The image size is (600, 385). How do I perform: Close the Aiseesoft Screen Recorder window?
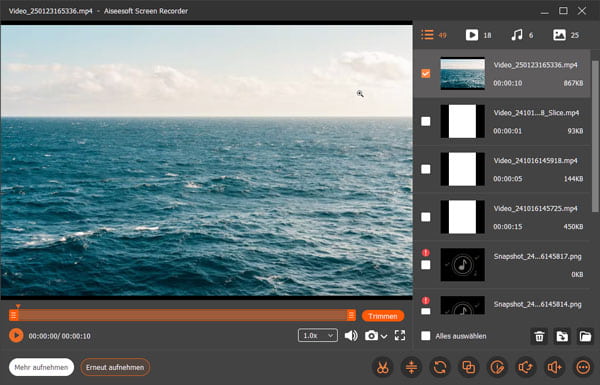pos(582,11)
